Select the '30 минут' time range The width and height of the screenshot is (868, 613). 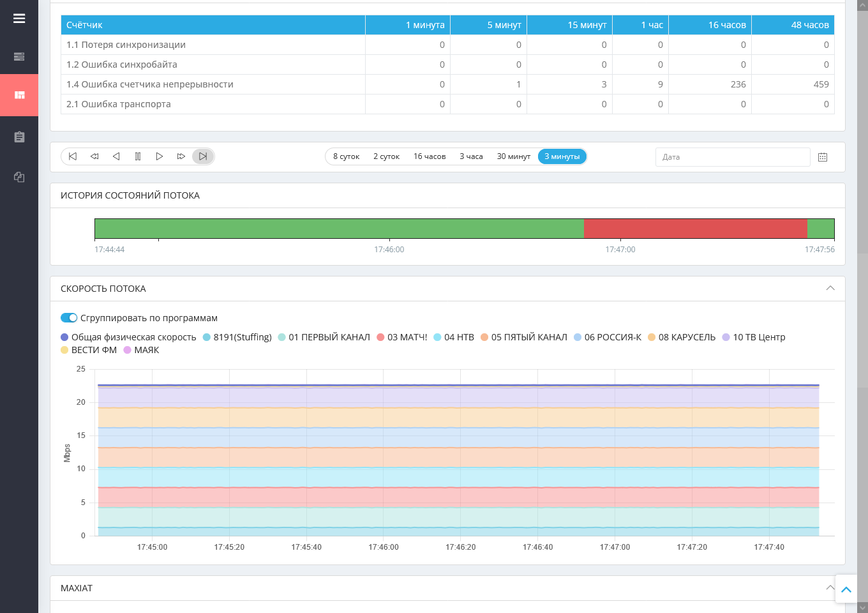pyautogui.click(x=514, y=156)
